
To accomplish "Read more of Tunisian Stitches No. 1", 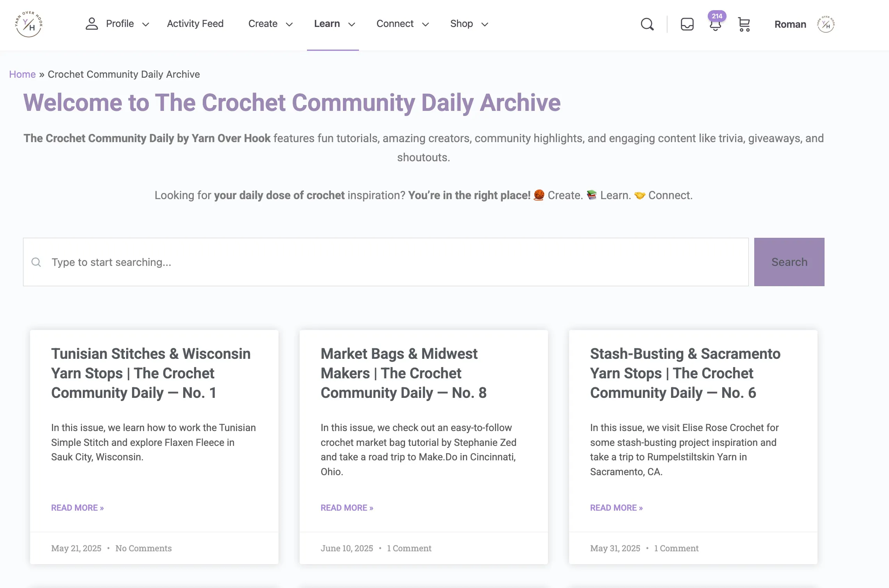I will pyautogui.click(x=77, y=508).
